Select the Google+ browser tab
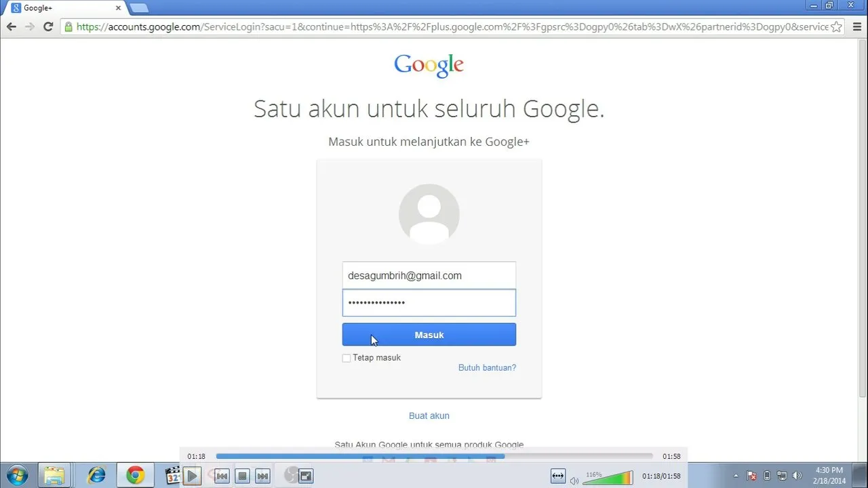 click(x=64, y=8)
